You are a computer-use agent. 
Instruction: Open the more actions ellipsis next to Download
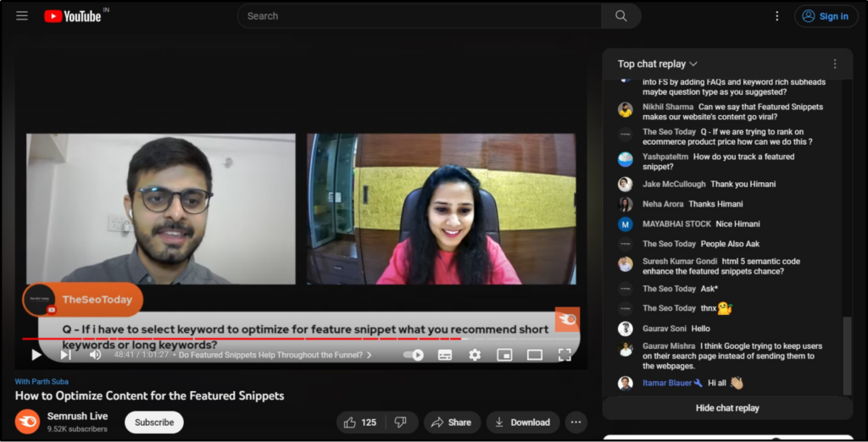click(576, 423)
